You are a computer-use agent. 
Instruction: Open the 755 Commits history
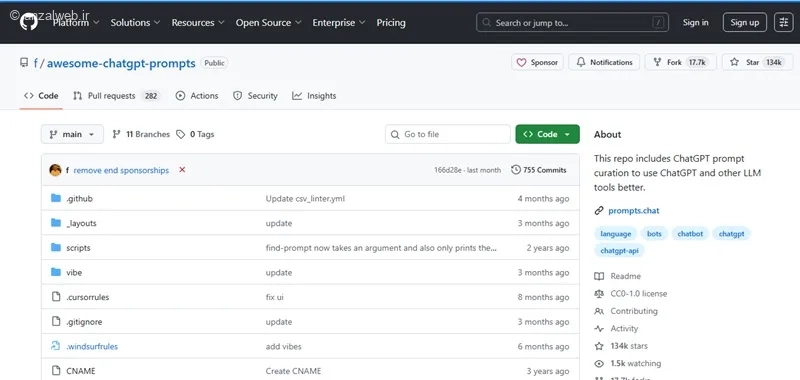539,170
